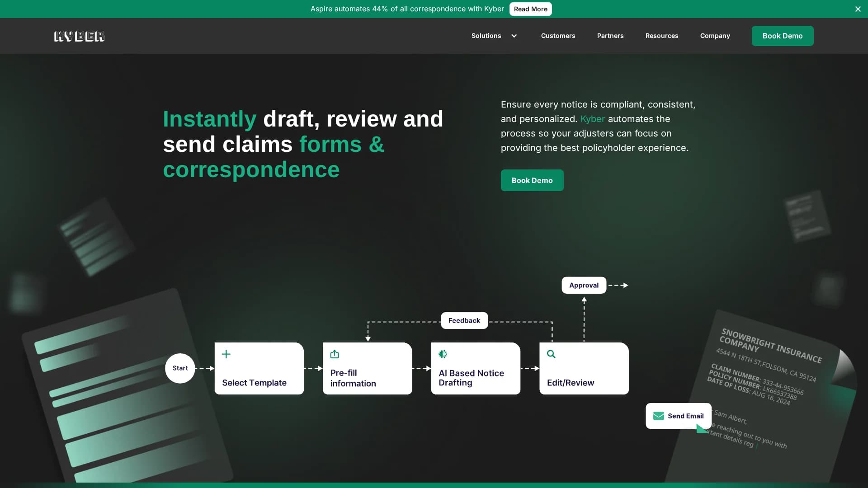Screen dimensions: 868x488
Task: Click the share icon on Pre-fill information
Action: pyautogui.click(x=335, y=354)
